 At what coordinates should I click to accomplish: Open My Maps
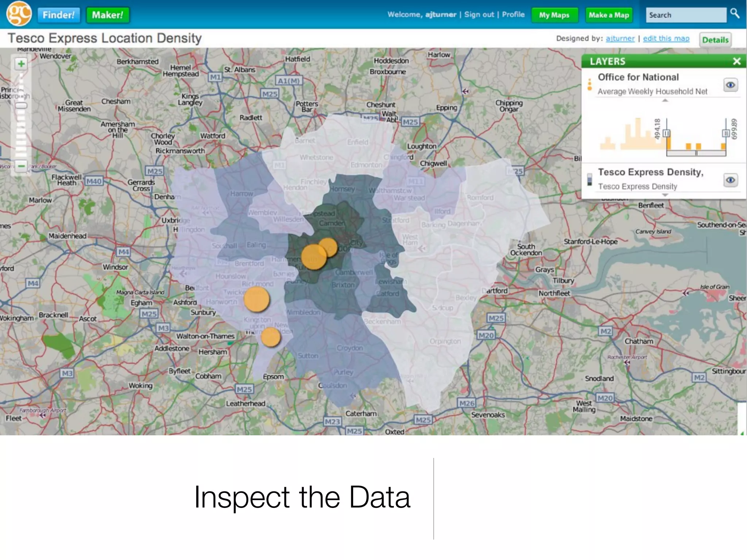pos(554,15)
